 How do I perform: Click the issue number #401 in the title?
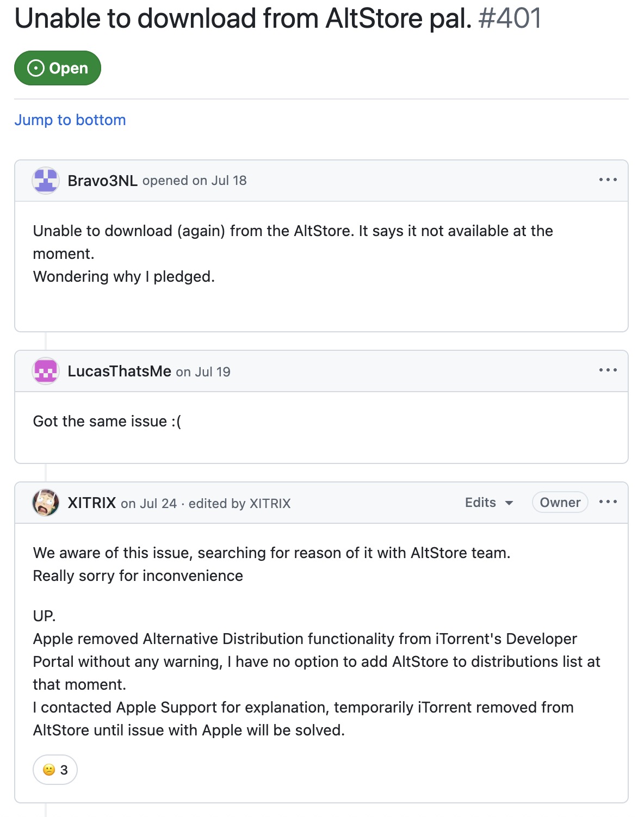(510, 18)
